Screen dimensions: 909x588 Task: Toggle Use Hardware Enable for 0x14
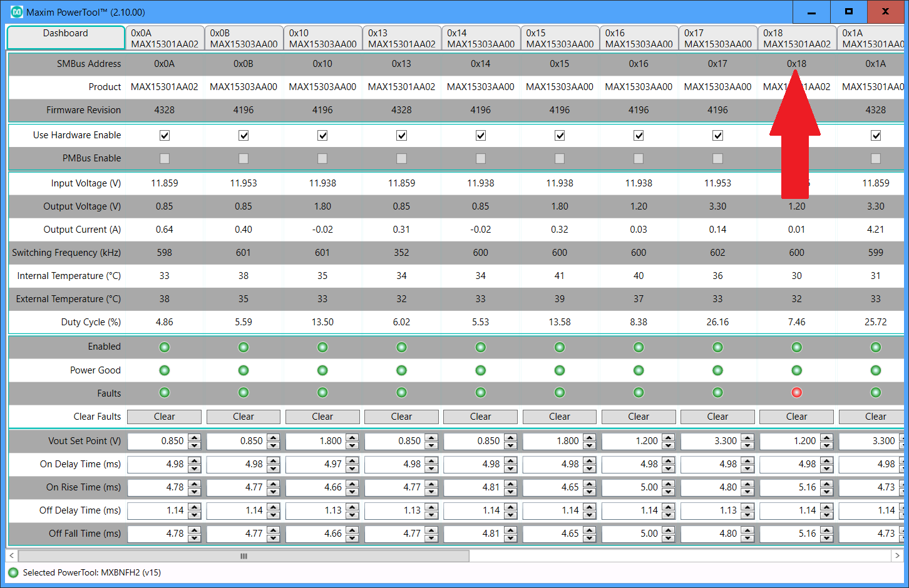[481, 135]
